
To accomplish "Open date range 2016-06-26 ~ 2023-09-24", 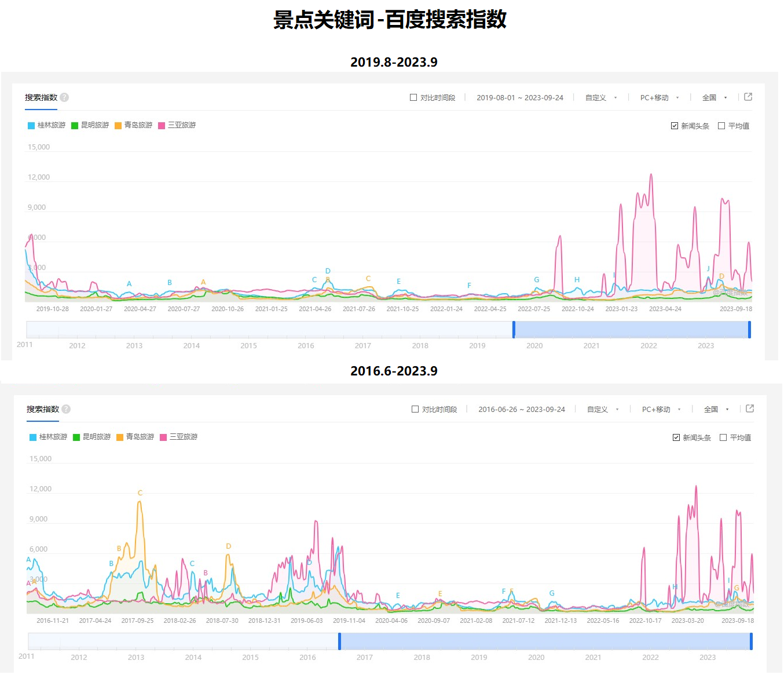I will pos(522,409).
